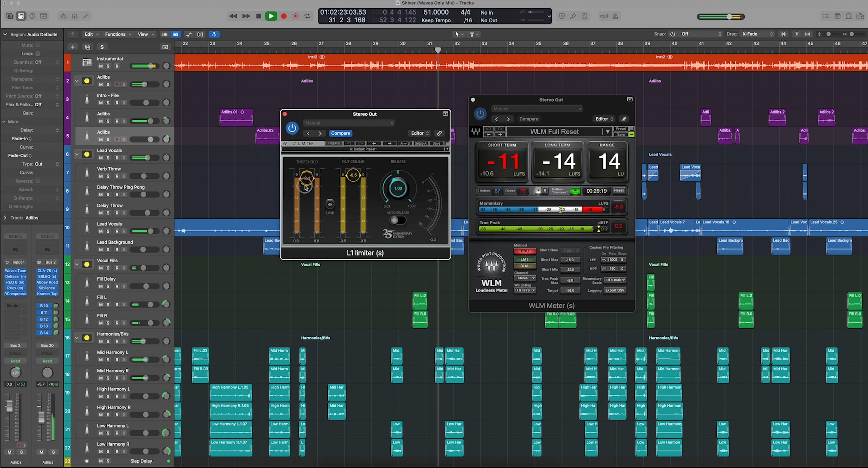868x468 pixels.
Task: Open Smart Controls sun icon
Action: click(63, 16)
